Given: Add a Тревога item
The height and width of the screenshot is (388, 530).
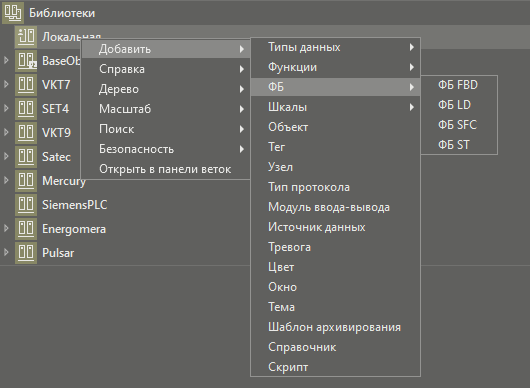Looking at the screenshot, I should tap(335, 247).
